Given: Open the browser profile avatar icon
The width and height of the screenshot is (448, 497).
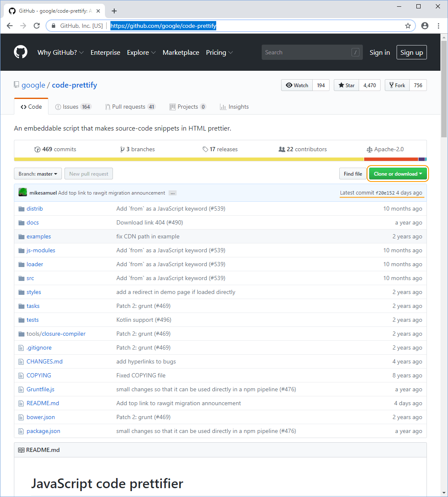Looking at the screenshot, I should (x=425, y=26).
